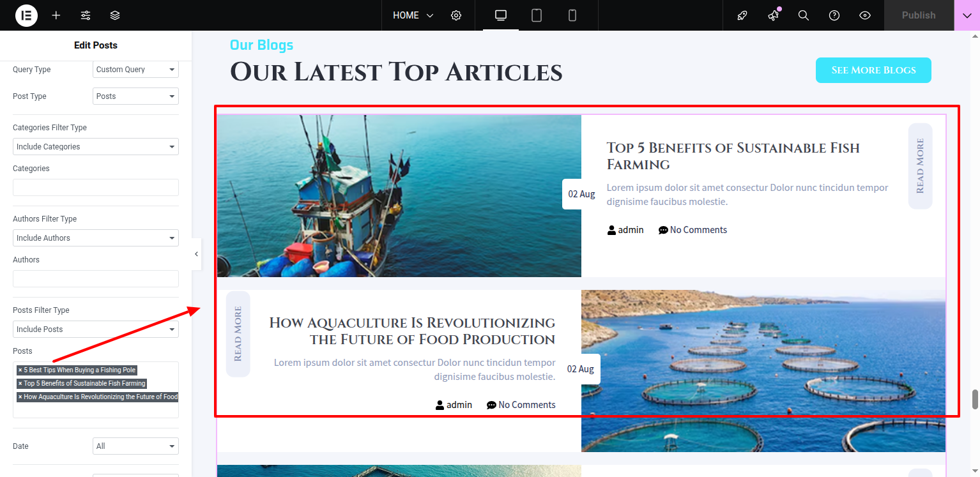
Task: Open the Help question mark icon
Action: (x=834, y=15)
